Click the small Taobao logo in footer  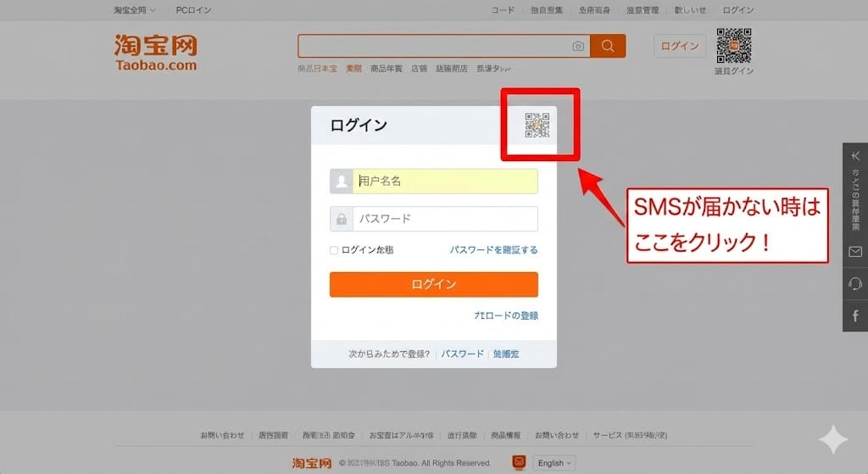pyautogui.click(x=312, y=463)
